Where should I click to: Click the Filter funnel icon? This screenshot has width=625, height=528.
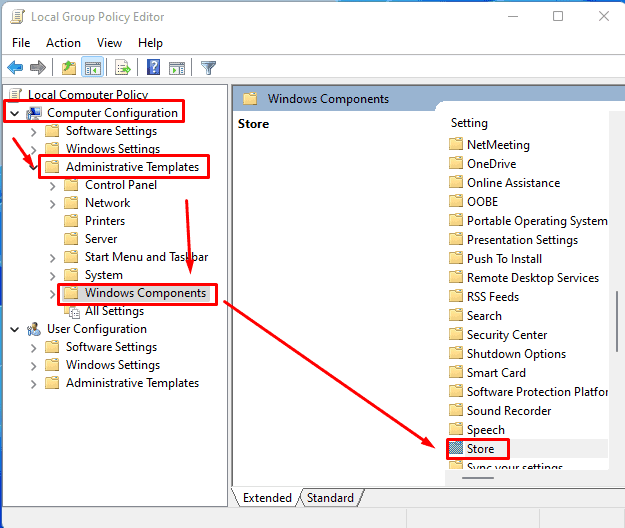coord(208,68)
